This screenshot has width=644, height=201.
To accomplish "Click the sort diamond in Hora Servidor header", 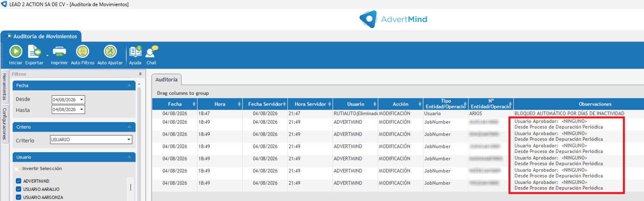I will pyautogui.click(x=330, y=104).
